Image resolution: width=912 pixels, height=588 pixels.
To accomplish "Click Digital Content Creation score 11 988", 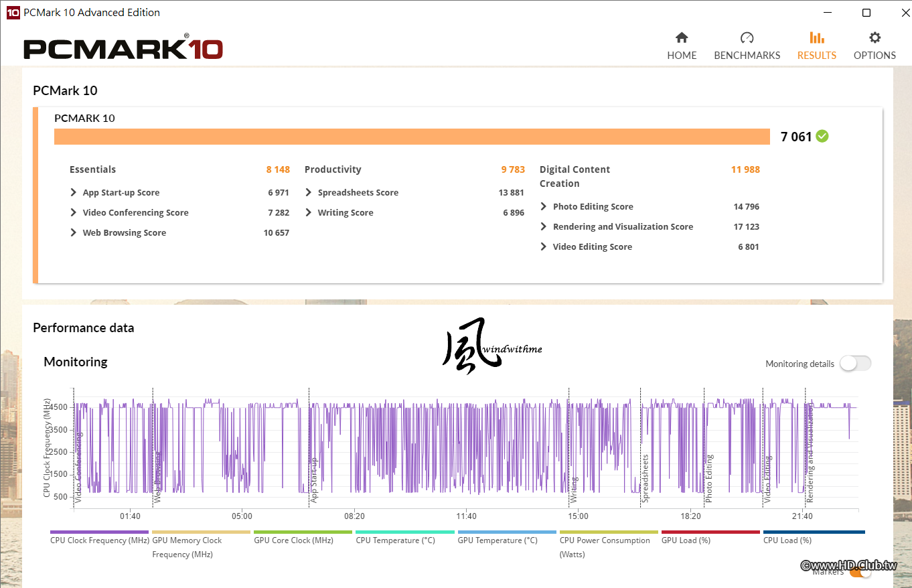I will [x=745, y=169].
